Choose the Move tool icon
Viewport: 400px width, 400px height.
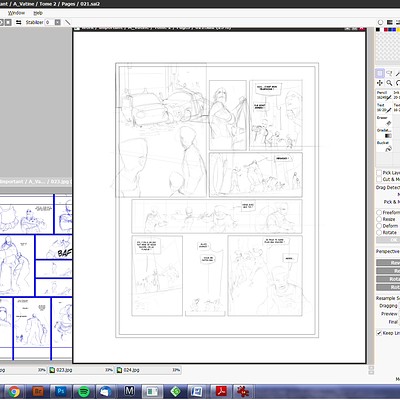coord(379,83)
